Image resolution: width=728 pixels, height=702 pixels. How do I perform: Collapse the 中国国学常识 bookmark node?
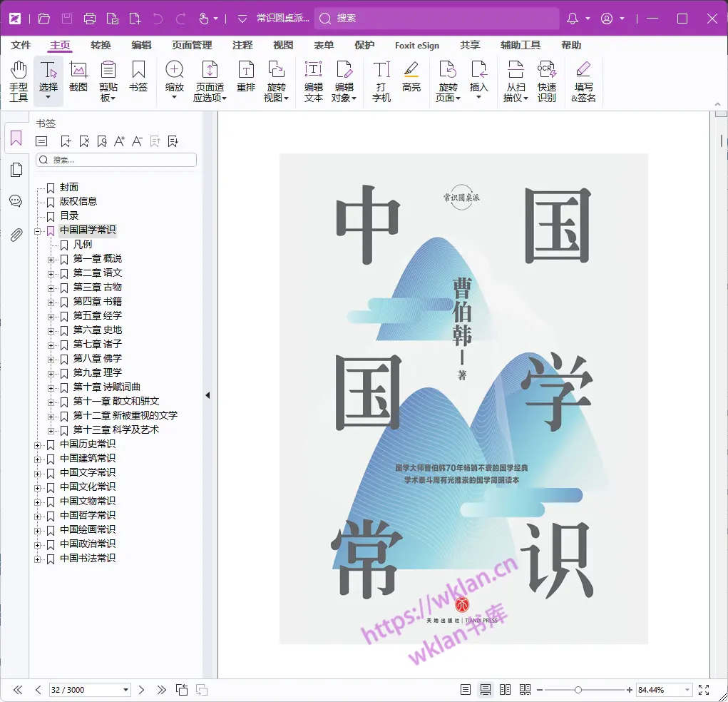pyautogui.click(x=38, y=230)
